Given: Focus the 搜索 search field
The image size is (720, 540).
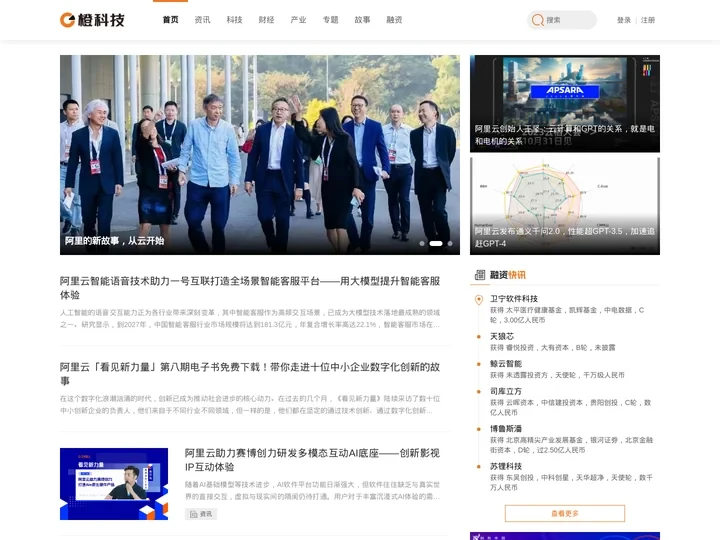Looking at the screenshot, I should [562, 20].
